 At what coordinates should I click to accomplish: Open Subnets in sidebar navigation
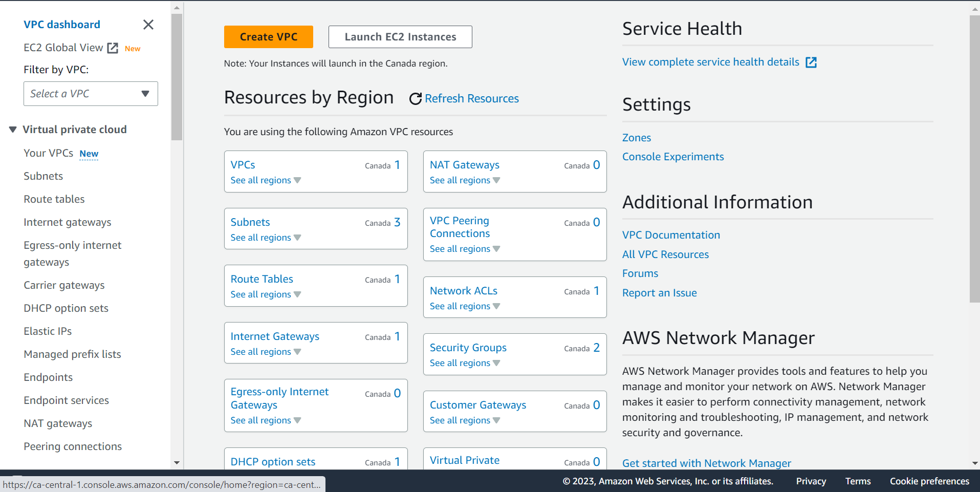coord(43,176)
